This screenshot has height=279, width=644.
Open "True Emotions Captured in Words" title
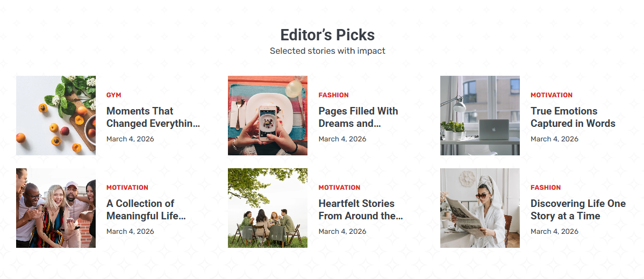(x=573, y=117)
